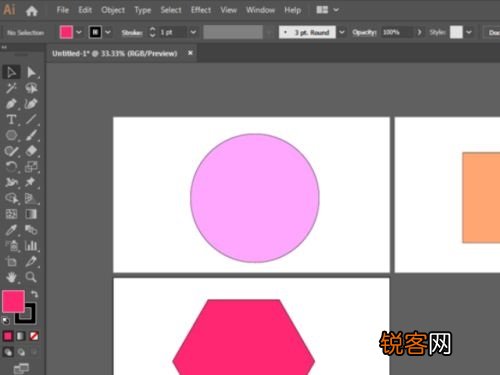Select the Slice tool

31,261
